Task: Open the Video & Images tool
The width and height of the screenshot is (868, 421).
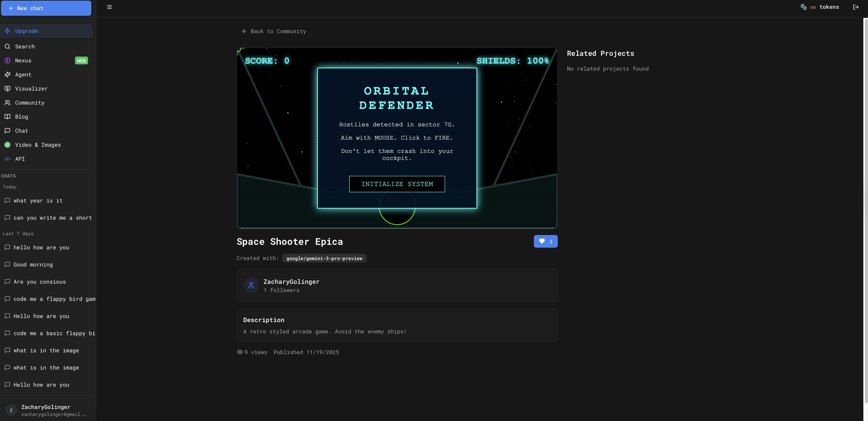Action: click(38, 145)
